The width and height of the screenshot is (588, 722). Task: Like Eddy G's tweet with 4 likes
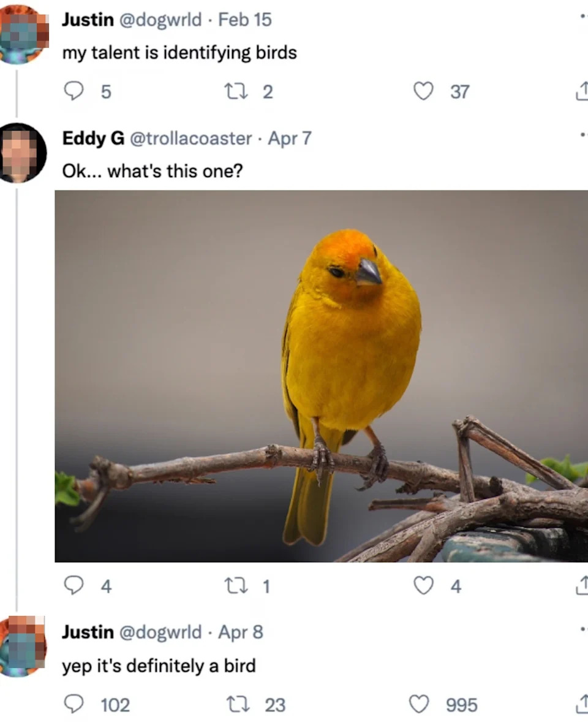423,586
